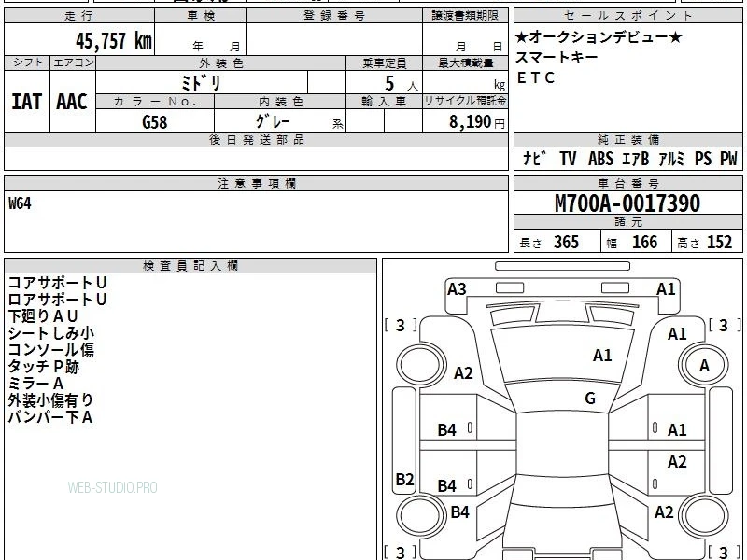Screen dimensions: 747x560
Task: Click the カラーNo. header
Action: point(155,102)
